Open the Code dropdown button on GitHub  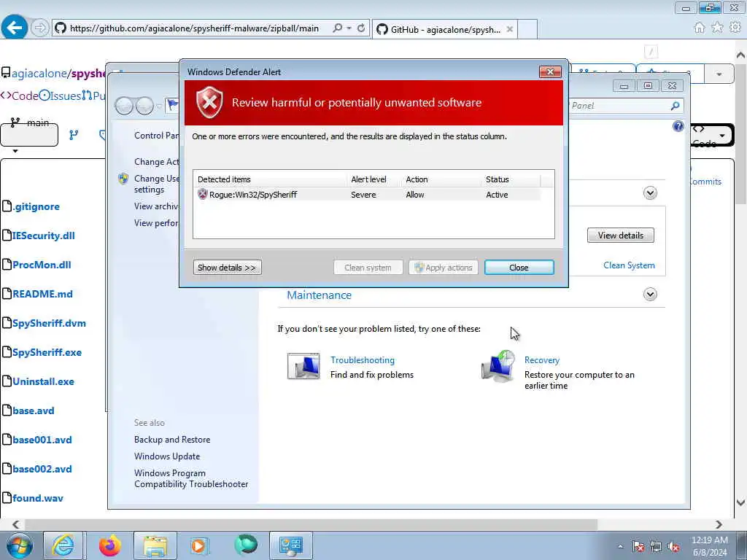coord(712,135)
